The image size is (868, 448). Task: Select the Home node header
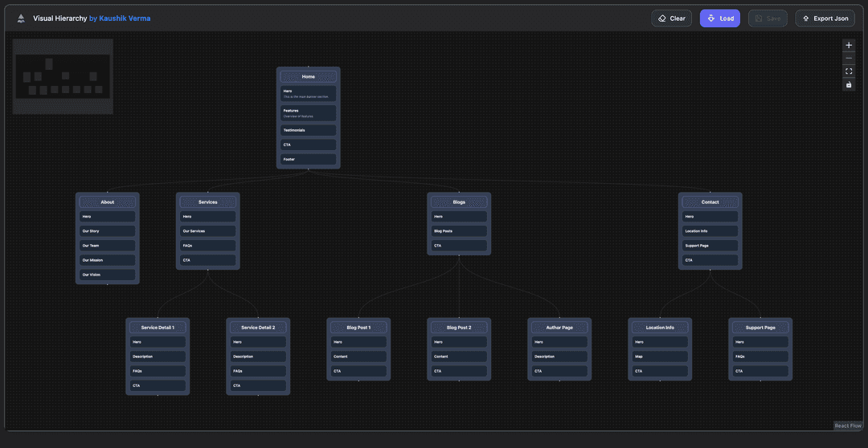[x=309, y=77]
